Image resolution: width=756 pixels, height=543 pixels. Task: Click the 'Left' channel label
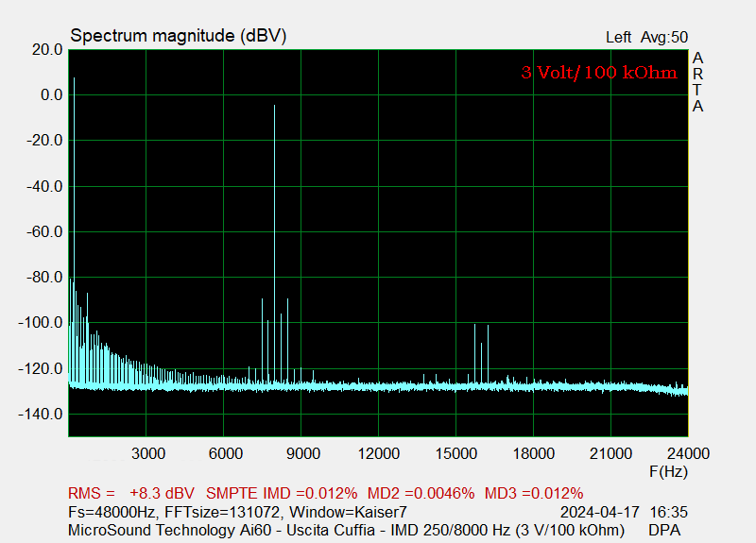618,38
